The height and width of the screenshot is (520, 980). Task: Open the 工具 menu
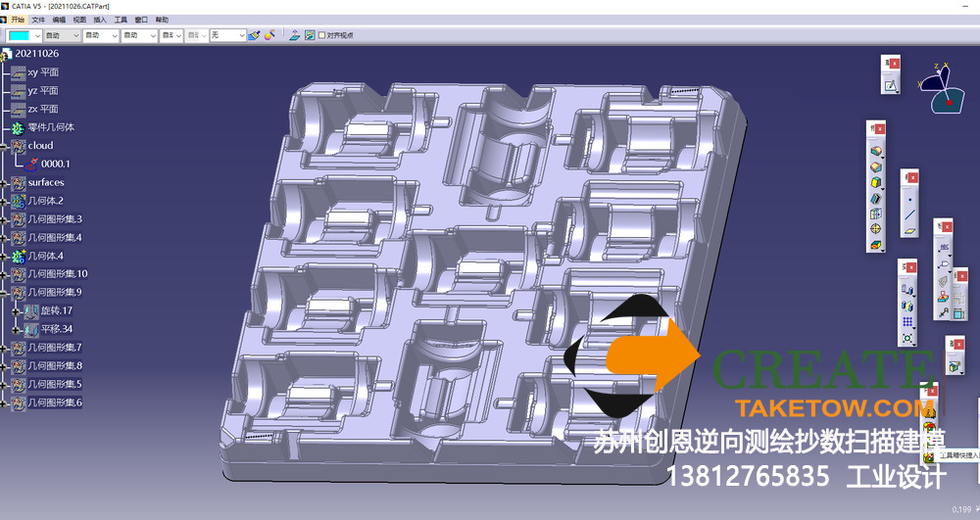pos(121,20)
